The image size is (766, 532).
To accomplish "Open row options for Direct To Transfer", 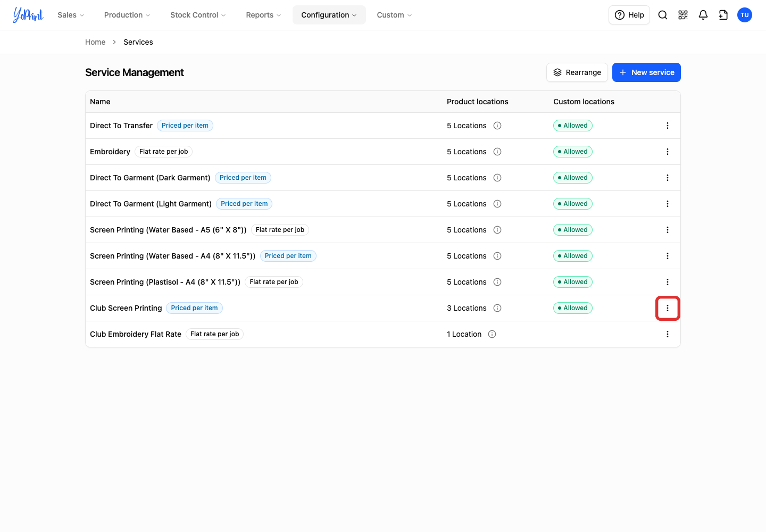I will coord(668,126).
